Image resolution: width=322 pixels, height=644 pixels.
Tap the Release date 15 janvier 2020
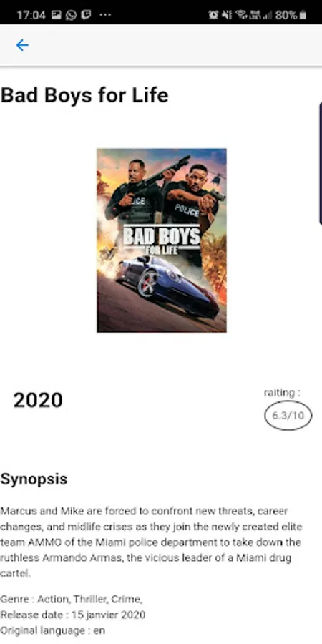(73, 615)
